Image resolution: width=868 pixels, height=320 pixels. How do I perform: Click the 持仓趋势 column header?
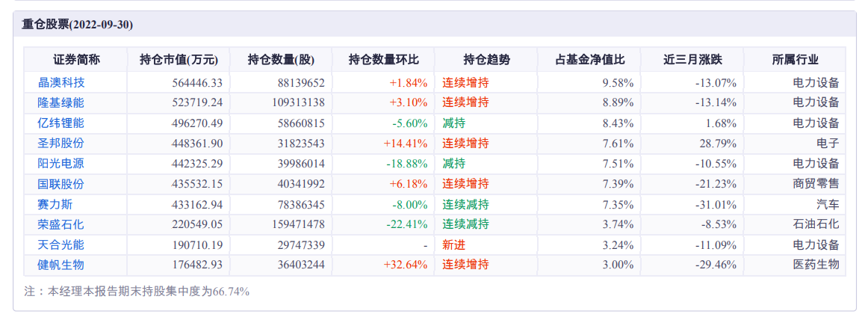[486, 60]
